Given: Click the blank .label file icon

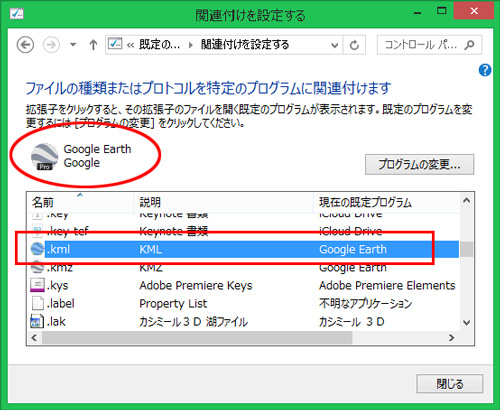Looking at the screenshot, I should point(37,303).
